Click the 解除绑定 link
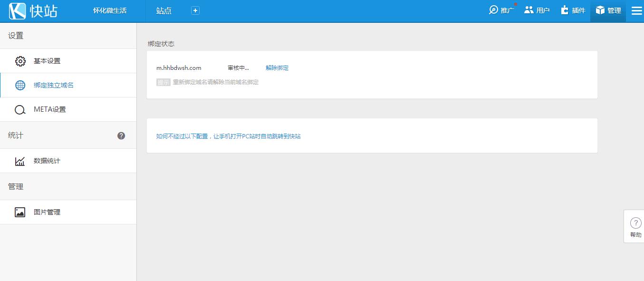Screen dimensions: 644x281 click(x=278, y=68)
